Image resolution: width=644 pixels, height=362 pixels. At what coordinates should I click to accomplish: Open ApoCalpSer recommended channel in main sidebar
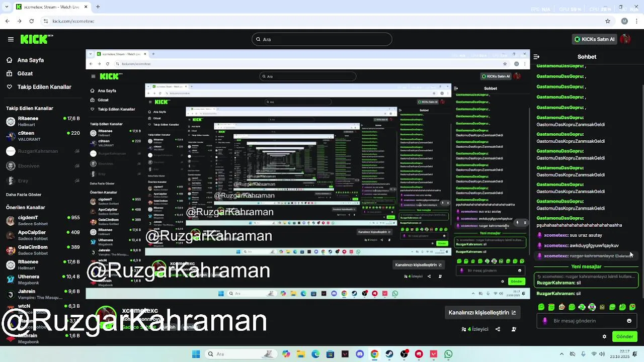click(x=43, y=235)
